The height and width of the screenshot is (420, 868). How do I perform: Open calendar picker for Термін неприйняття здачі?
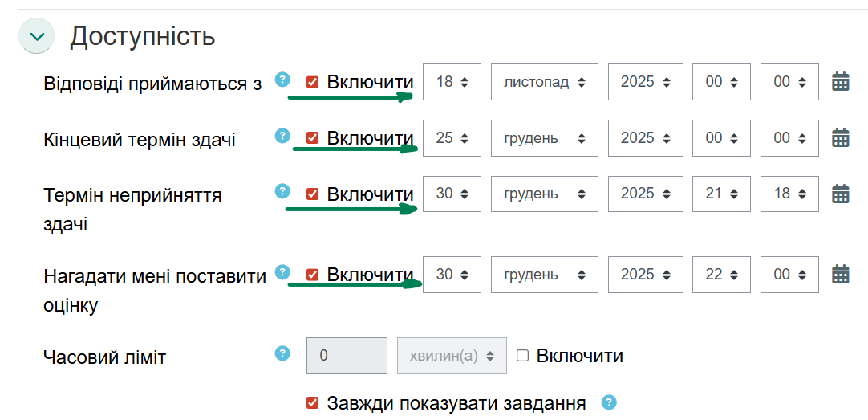(840, 194)
